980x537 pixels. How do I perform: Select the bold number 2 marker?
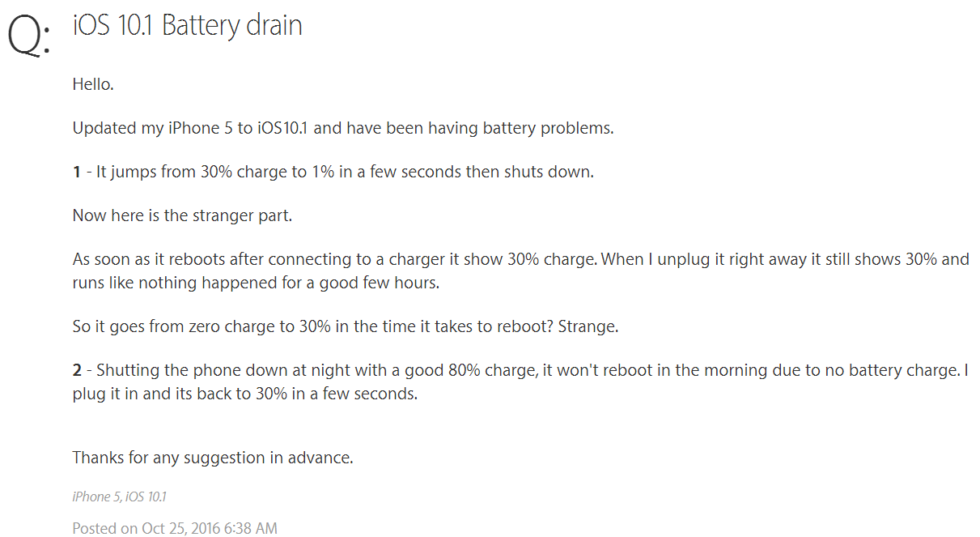pos(77,370)
